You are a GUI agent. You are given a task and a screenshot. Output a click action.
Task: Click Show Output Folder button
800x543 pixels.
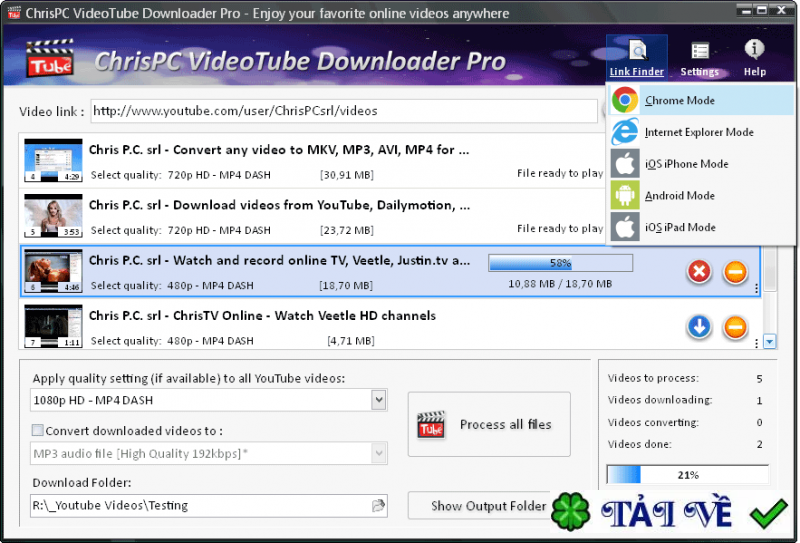click(480, 506)
